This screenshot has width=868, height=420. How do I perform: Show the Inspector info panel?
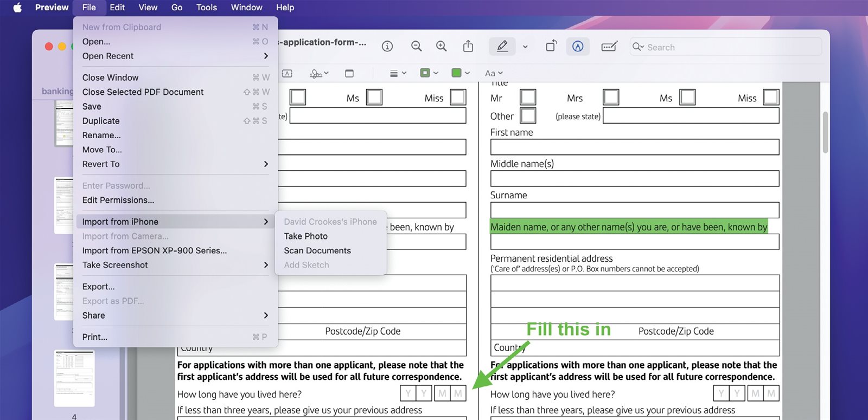(387, 47)
